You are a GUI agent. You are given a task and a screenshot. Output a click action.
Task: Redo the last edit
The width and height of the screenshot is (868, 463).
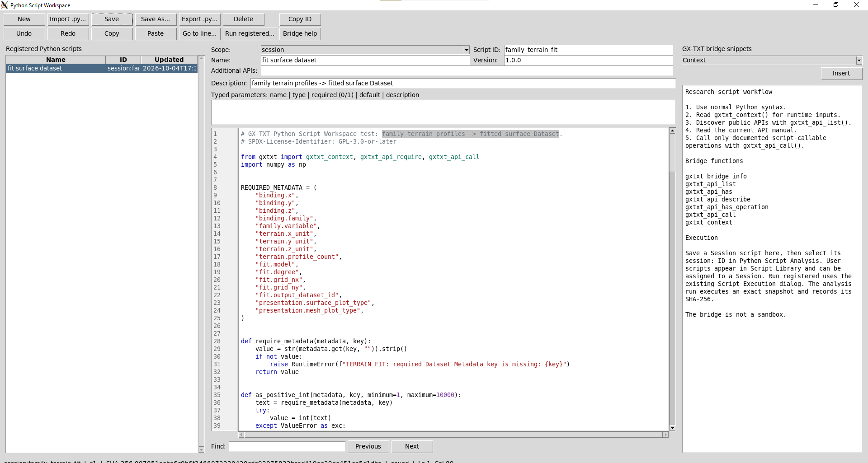[x=68, y=33]
